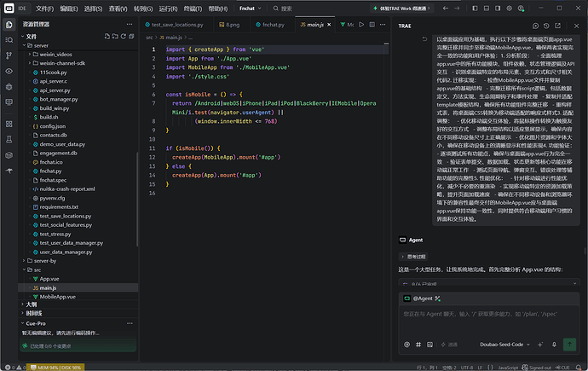Send the chat message with green arrow
The image size is (588, 371).
pos(569,345)
